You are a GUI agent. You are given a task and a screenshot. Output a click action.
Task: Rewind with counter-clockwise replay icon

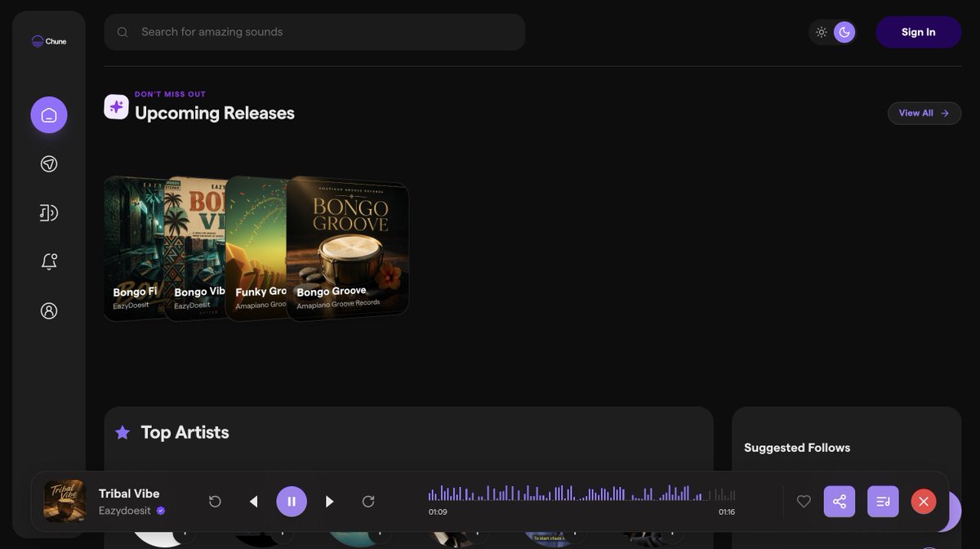click(x=215, y=502)
